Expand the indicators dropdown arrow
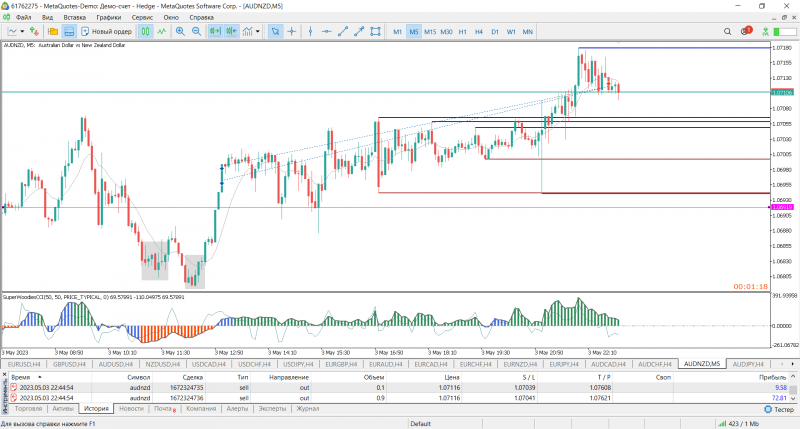Screen dimensions: 800x429 point(258,32)
